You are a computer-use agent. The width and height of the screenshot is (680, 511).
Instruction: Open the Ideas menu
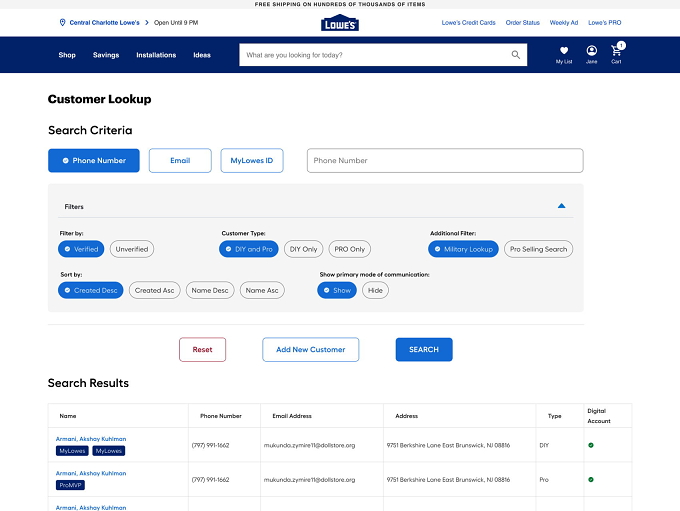coord(202,55)
